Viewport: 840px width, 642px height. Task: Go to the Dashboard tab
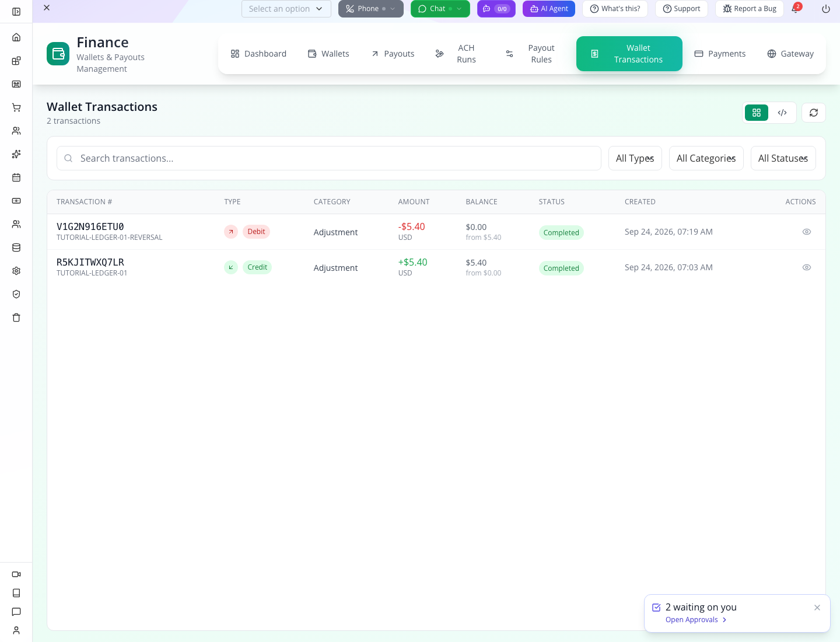coord(258,54)
